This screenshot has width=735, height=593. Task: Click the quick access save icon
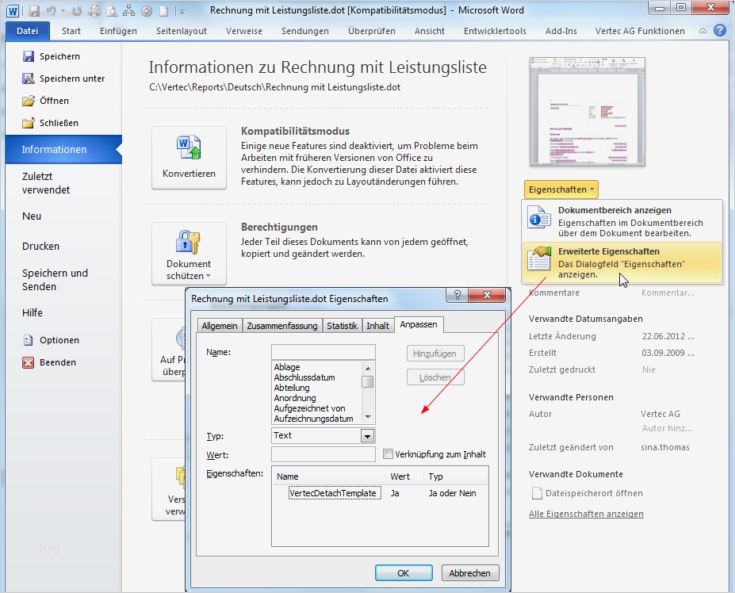coord(34,11)
